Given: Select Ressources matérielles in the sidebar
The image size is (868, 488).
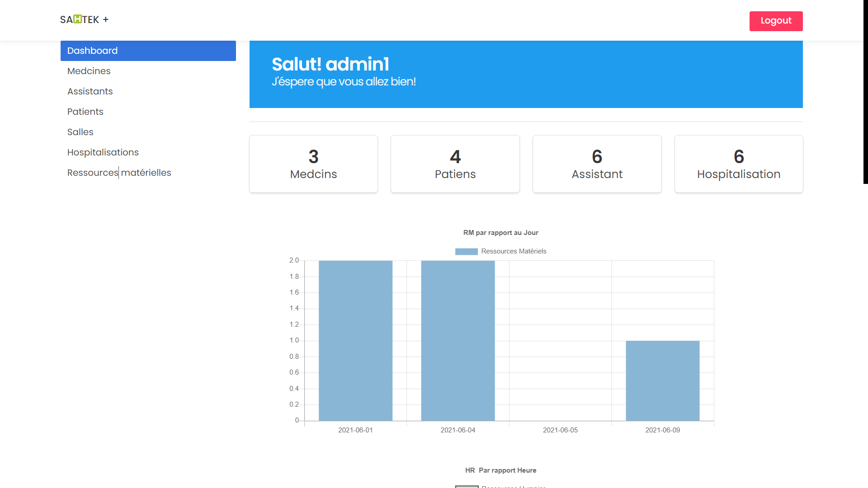Looking at the screenshot, I should tap(119, 173).
